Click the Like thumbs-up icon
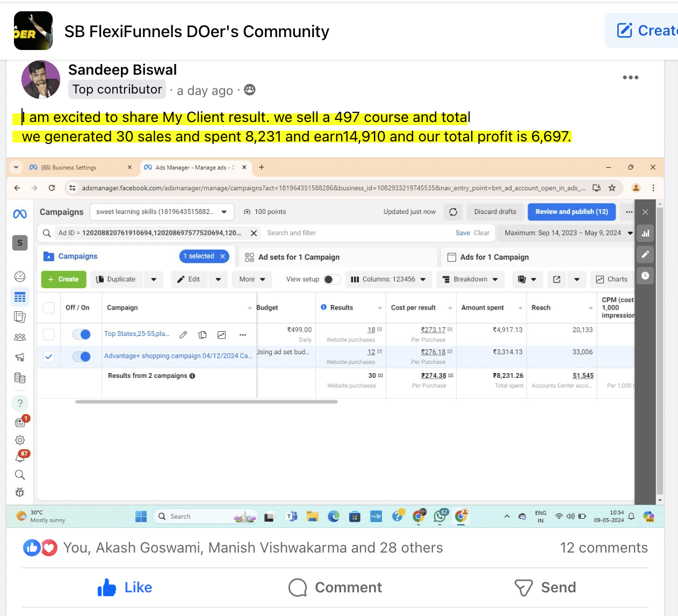Screen dimensions: 678x616 (x=107, y=588)
